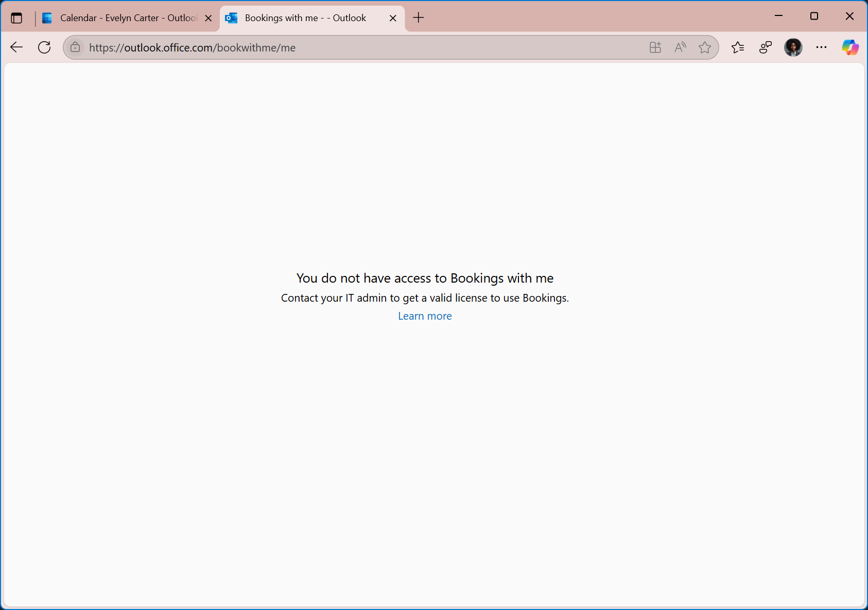Follow the Learn more link
This screenshot has height=610, width=868.
coord(425,316)
